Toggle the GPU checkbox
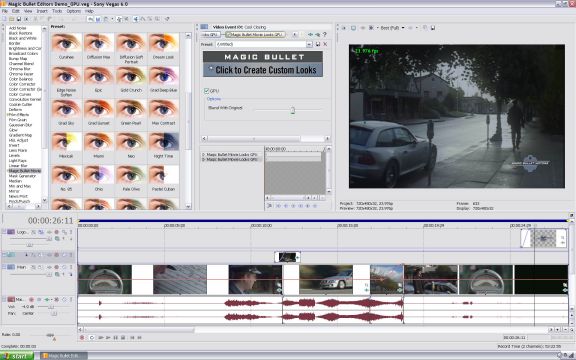 pos(206,91)
